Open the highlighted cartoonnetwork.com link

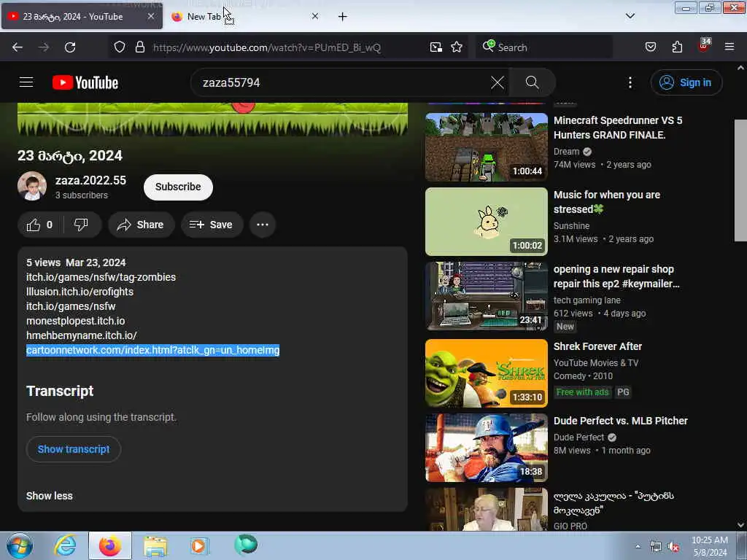[x=152, y=350]
